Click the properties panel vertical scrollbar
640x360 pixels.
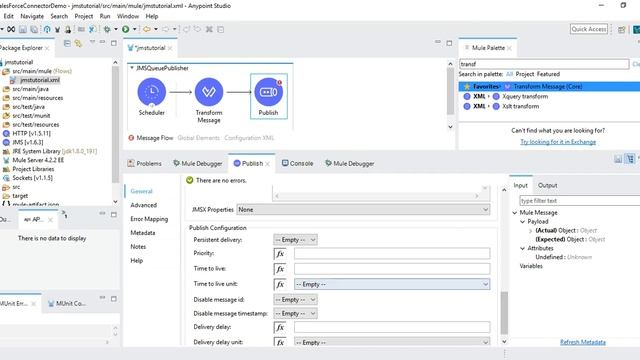[504, 313]
